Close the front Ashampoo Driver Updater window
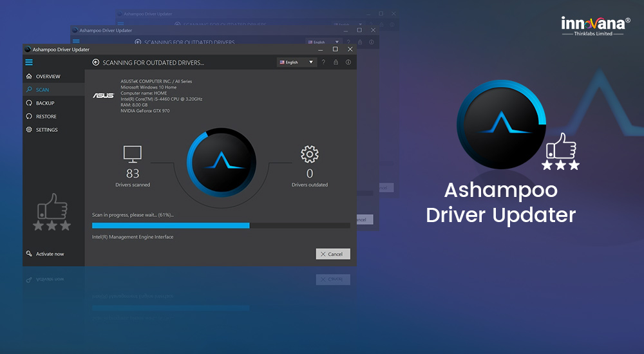 (350, 50)
